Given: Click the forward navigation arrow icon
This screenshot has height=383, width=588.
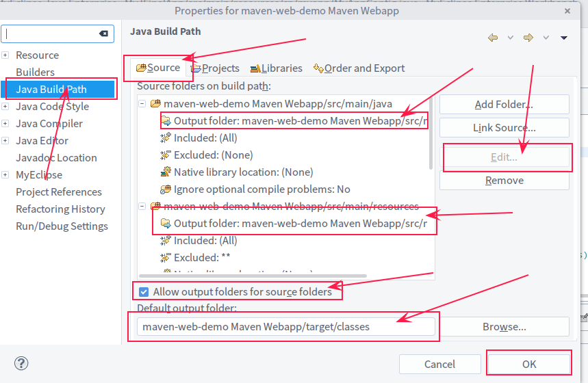Looking at the screenshot, I should click(528, 38).
